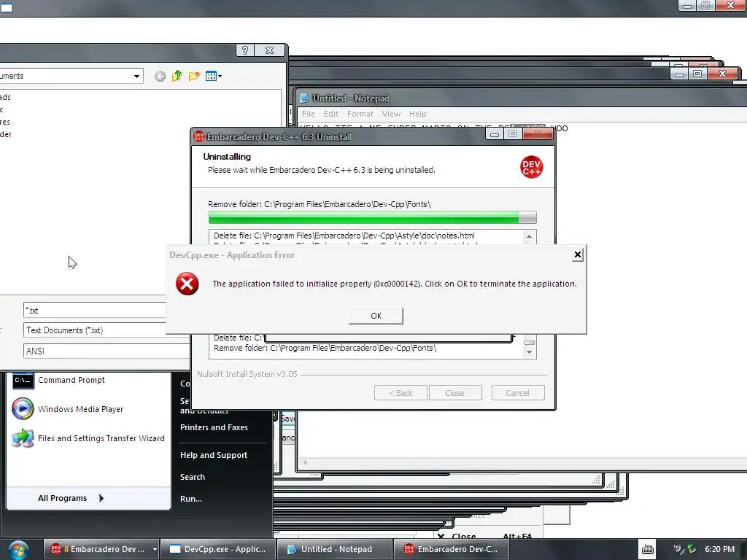This screenshot has height=560, width=747.
Task: Click the Close button in the uninstaller
Action: click(x=455, y=393)
